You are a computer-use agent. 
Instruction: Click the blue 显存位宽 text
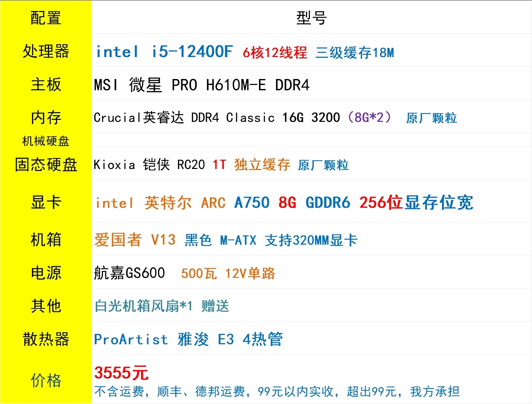439,202
